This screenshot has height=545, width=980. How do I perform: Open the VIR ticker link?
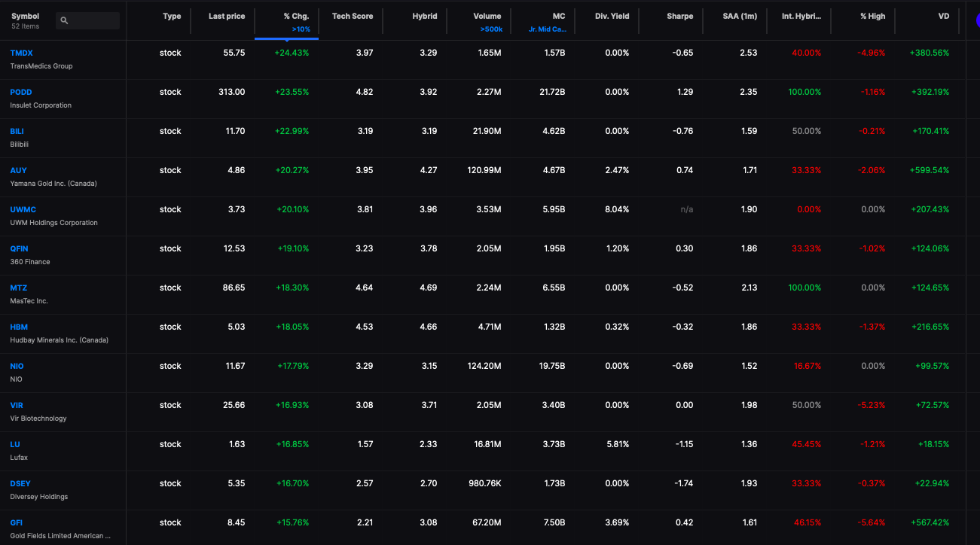[17, 405]
